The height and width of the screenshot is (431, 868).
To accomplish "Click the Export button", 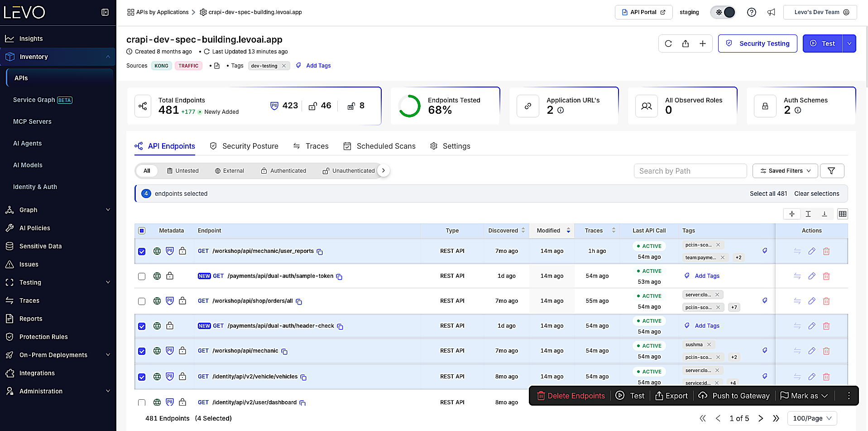I will click(671, 396).
